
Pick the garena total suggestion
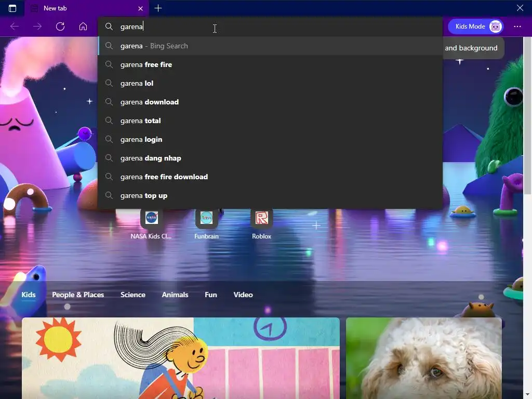click(x=270, y=121)
